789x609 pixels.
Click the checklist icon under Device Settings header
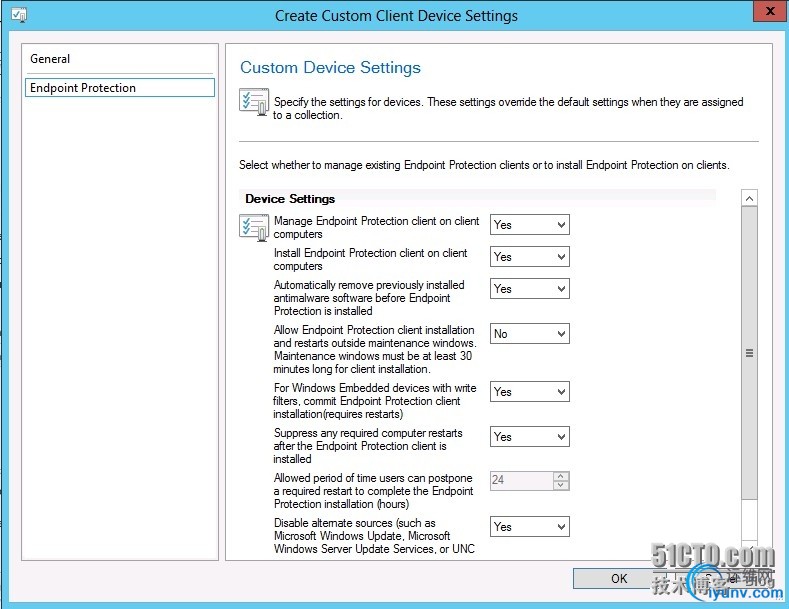click(254, 227)
